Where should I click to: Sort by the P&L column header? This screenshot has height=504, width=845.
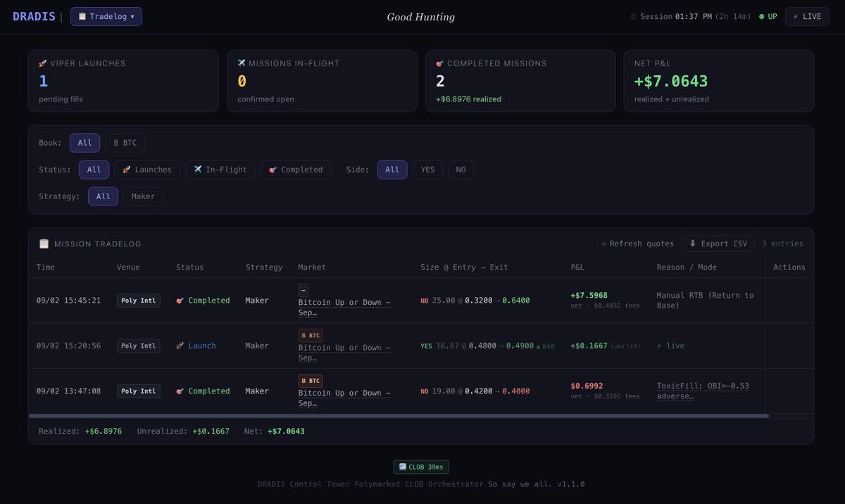tap(577, 267)
